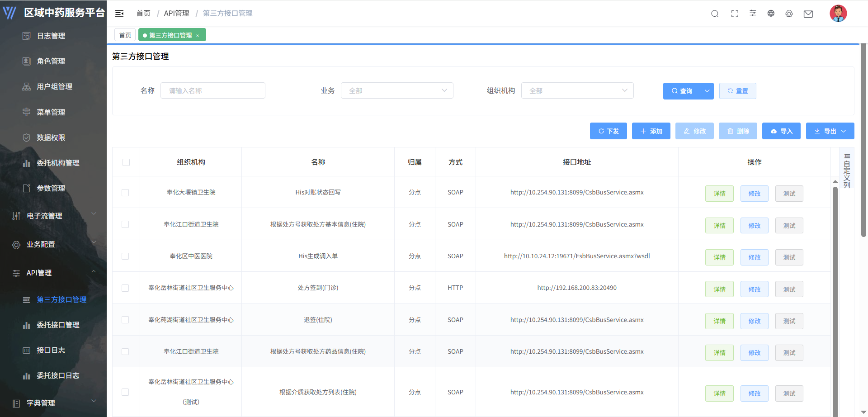
Task: Check the row for 处方签到(门诊)
Action: tap(125, 288)
